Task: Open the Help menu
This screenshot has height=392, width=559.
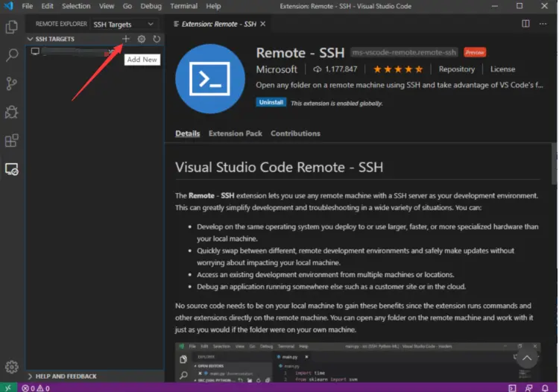Action: click(213, 6)
